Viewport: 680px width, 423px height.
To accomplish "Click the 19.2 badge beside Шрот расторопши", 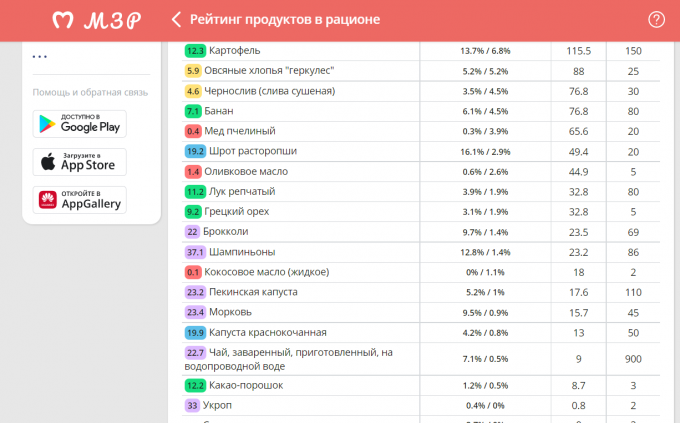I will [195, 151].
